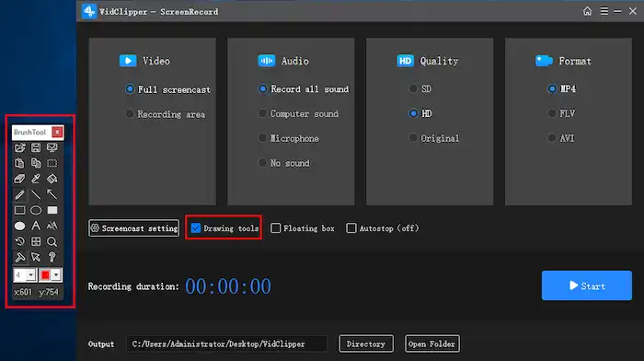Select the eraser tool in BrushTool

click(19, 179)
